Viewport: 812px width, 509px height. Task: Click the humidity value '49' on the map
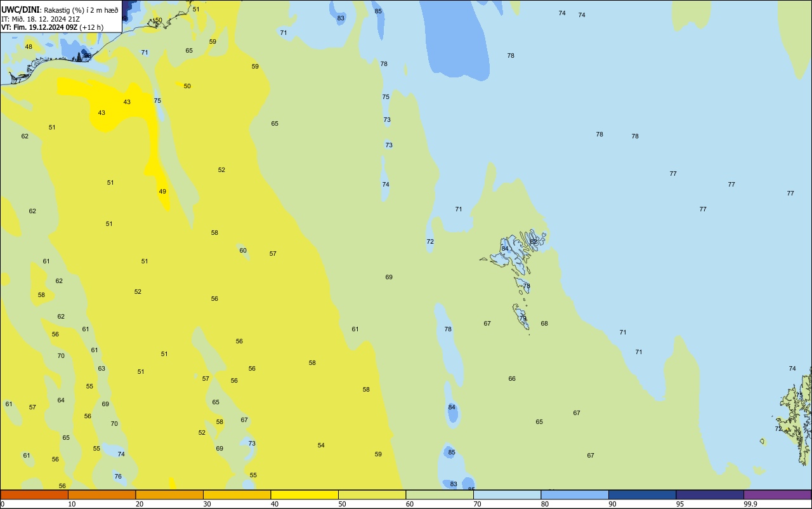[x=162, y=192]
